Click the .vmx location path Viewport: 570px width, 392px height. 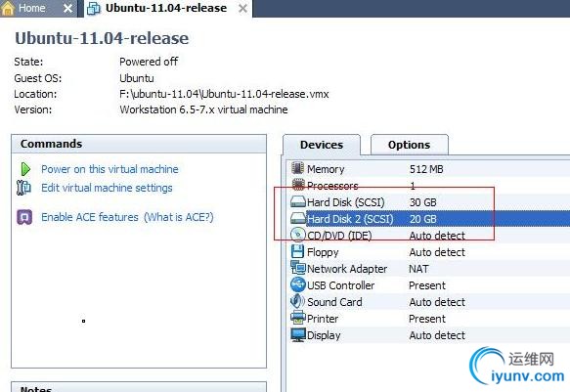[x=224, y=94]
